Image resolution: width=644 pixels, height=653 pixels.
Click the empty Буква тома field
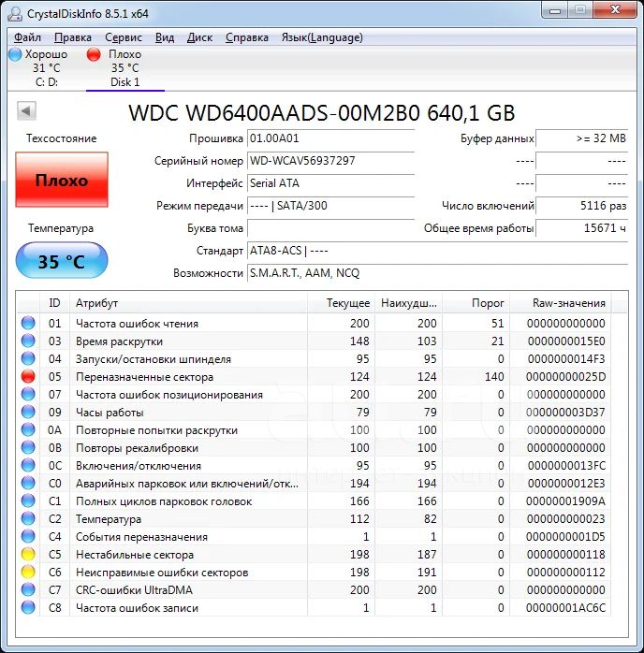click(330, 228)
